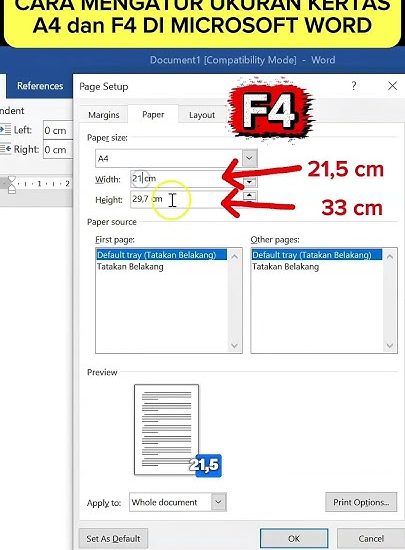Click the Right indent field in Word ribbon
The image size is (405, 550).
(x=58, y=149)
